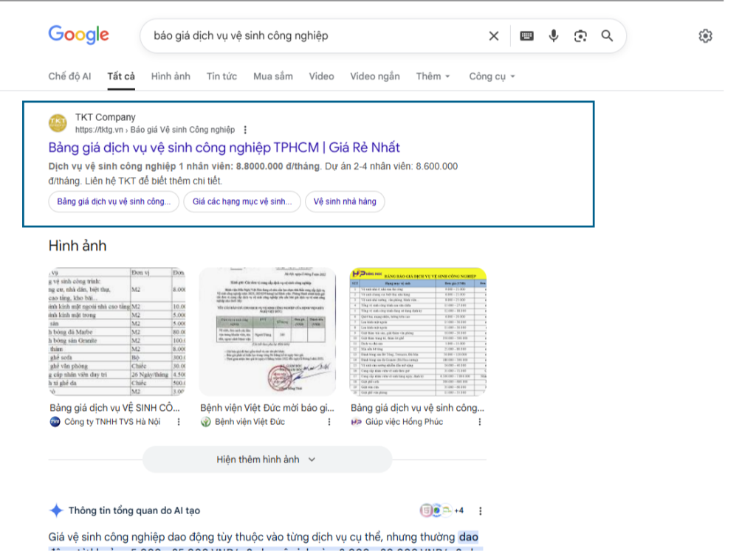Image resolution: width=756 pixels, height=551 pixels.
Task: Open Bệnh viện Việt Đức image thumbnail
Action: [x=267, y=331]
